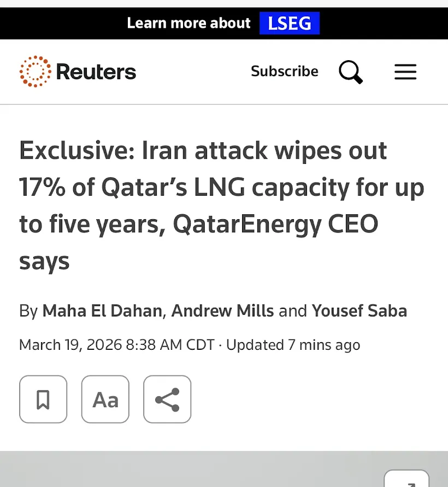
Task: Click the blue LSEG badge
Action: 290,24
